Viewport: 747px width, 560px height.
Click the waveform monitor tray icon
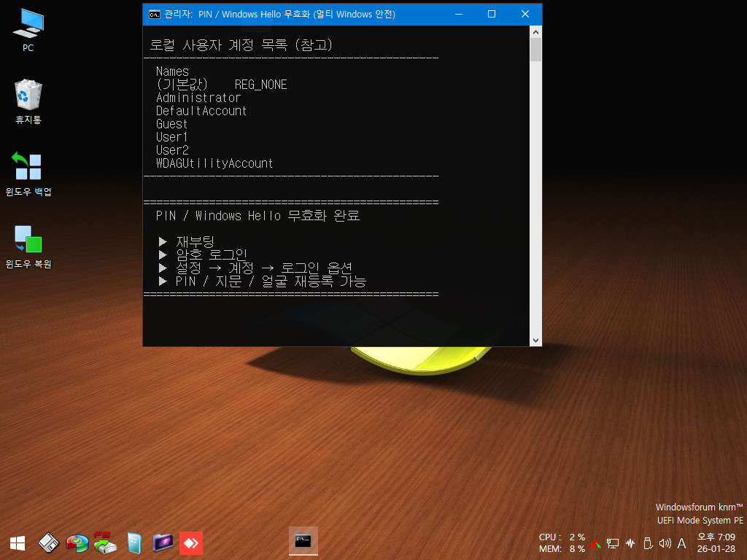point(630,543)
